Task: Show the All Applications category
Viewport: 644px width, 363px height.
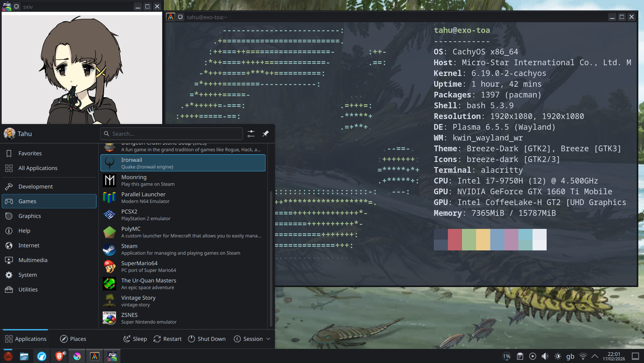Action: 49,168
